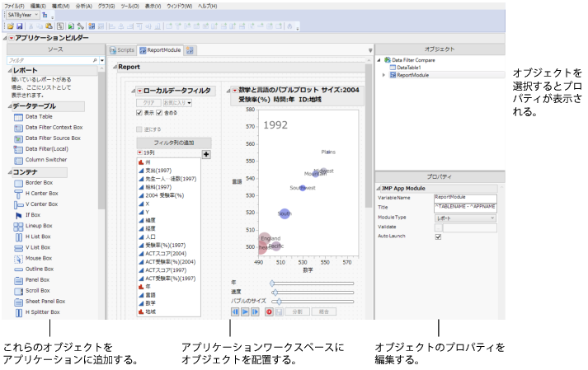Image resolution: width=588 pixels, height=370 pixels.
Task: Select Mouse Box container object
Action: tap(33, 259)
